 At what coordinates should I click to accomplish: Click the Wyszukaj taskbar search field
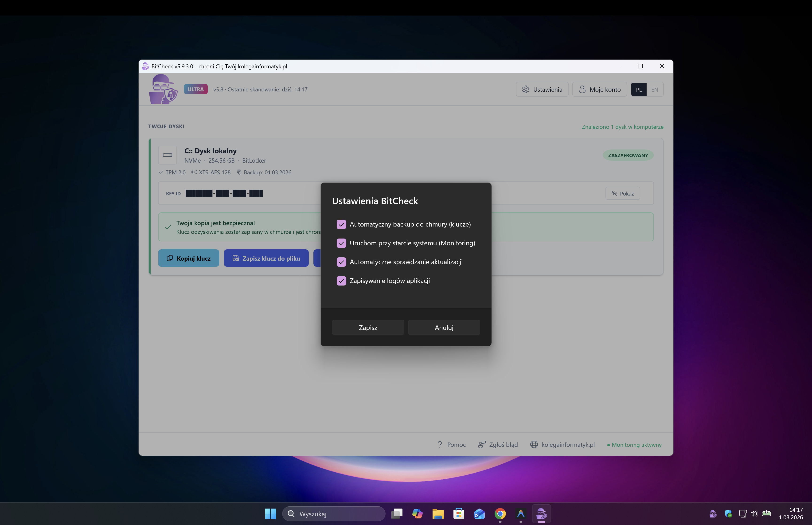pos(334,513)
